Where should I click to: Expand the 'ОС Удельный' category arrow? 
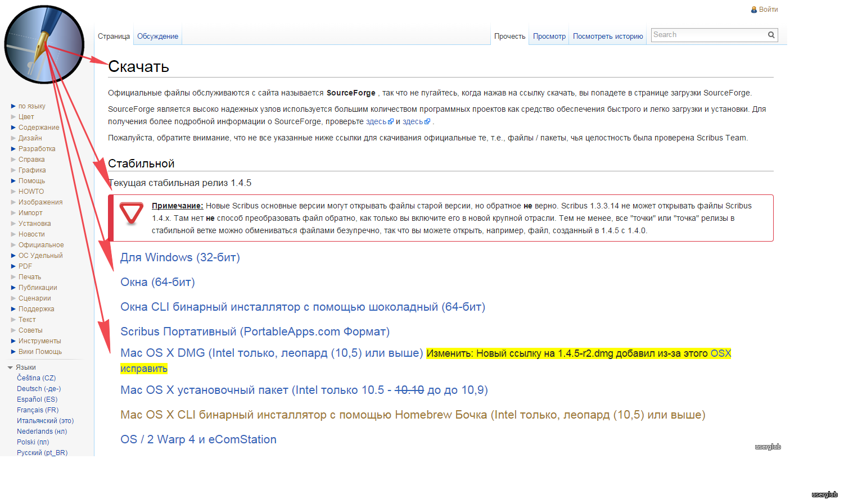(x=13, y=256)
